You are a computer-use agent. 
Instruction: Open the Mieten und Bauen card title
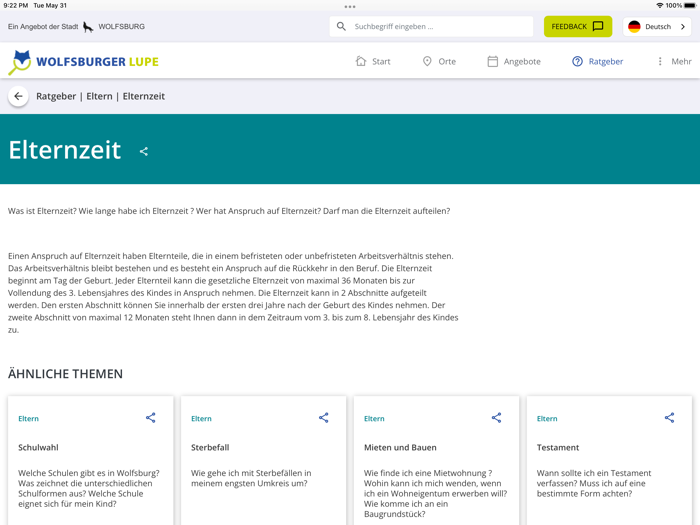[x=400, y=447]
